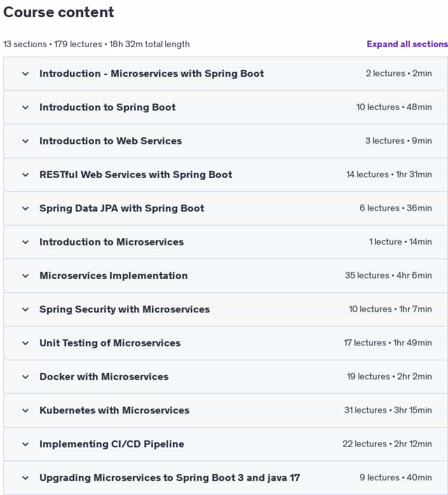Viewport: 448px width, 495px height.
Task: Click '3 lectures • 9min' text
Action: coord(398,140)
